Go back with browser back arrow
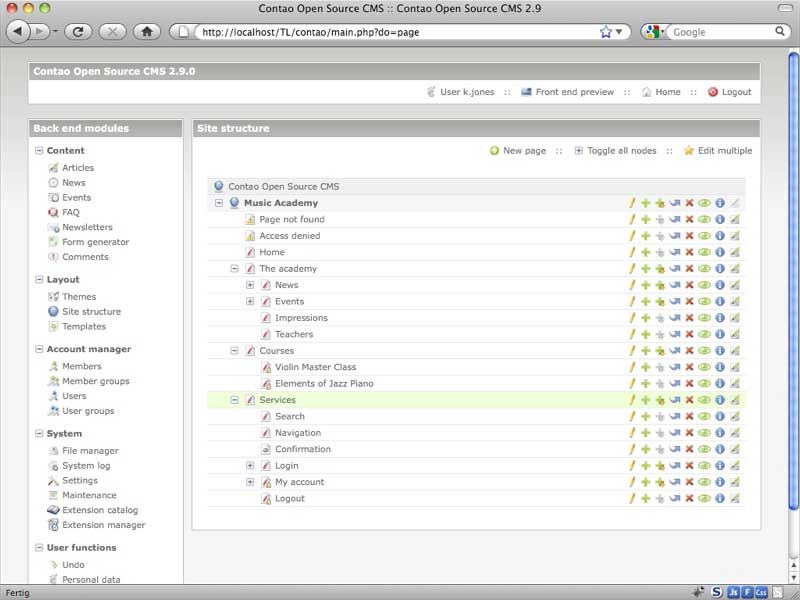The width and height of the screenshot is (800, 600). [x=17, y=32]
